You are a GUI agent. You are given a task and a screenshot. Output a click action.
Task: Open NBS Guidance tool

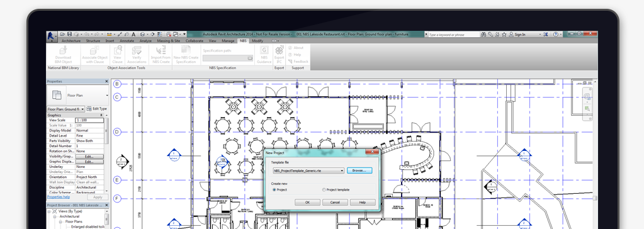264,50
